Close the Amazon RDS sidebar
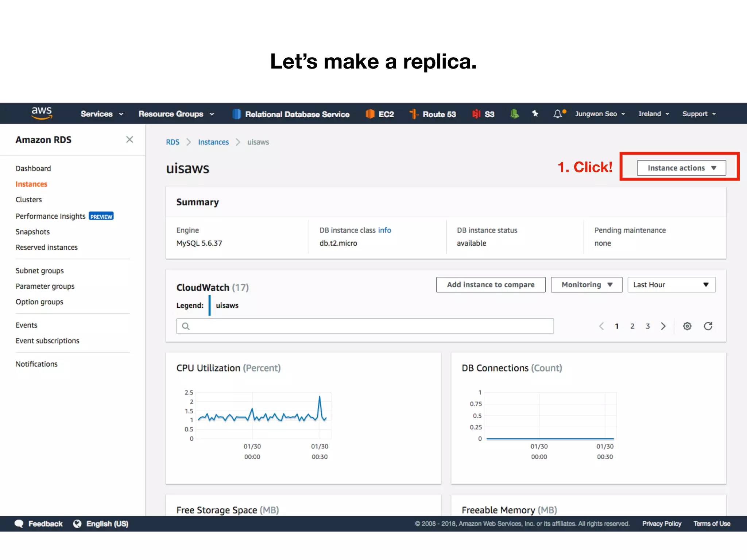This screenshot has width=747, height=560. coord(129,140)
